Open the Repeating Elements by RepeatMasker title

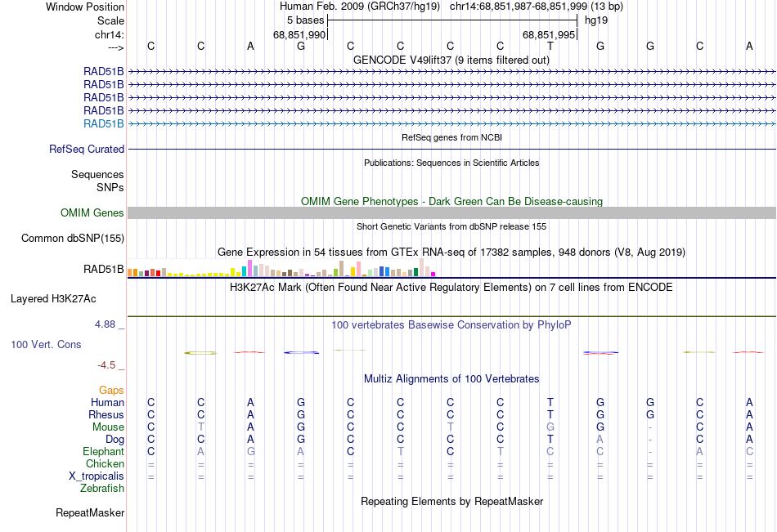click(451, 501)
